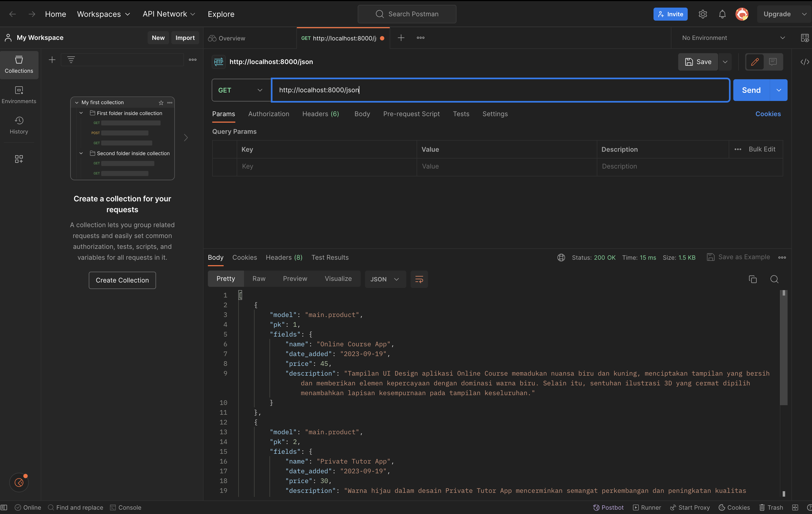This screenshot has width=812, height=514.
Task: Switch response view to Raw
Action: [x=259, y=279]
